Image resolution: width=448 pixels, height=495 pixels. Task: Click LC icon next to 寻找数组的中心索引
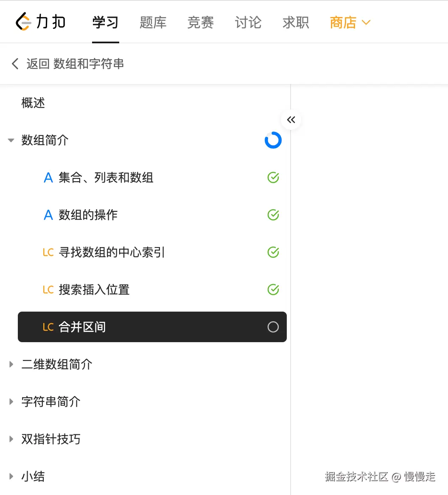pos(48,253)
